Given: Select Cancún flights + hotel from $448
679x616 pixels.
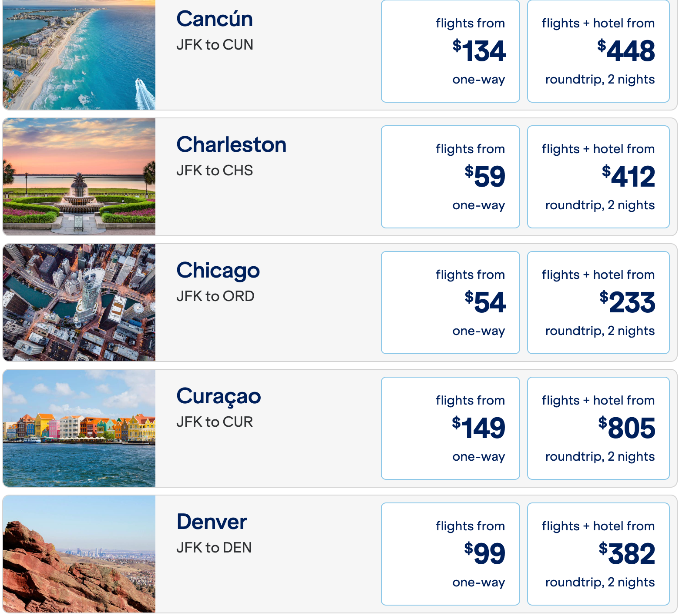Looking at the screenshot, I should click(598, 51).
